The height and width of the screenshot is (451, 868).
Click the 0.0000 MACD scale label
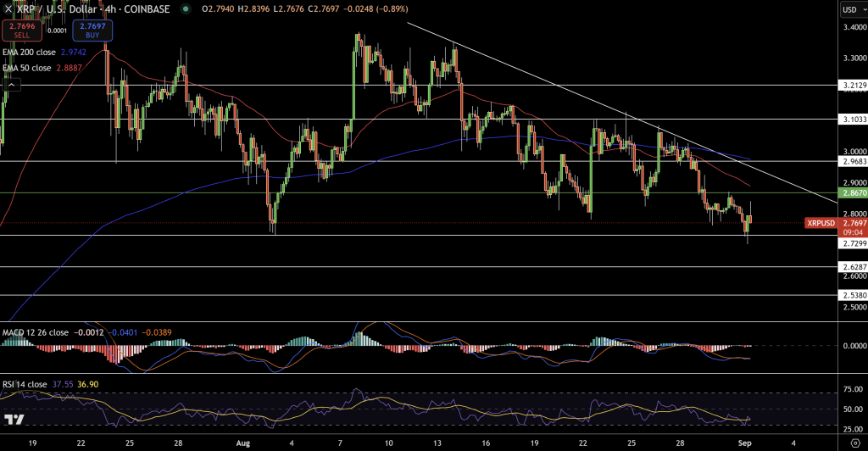point(854,345)
